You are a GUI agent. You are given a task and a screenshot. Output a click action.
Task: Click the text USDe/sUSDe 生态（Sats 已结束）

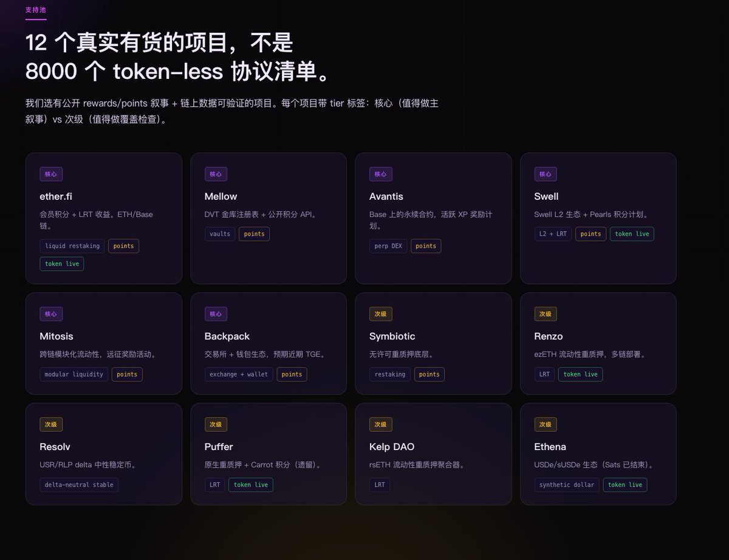point(595,465)
